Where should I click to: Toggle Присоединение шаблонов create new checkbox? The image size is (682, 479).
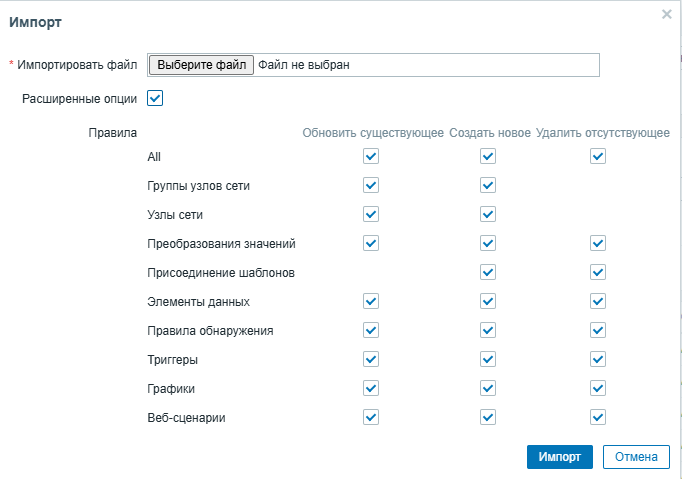point(488,272)
